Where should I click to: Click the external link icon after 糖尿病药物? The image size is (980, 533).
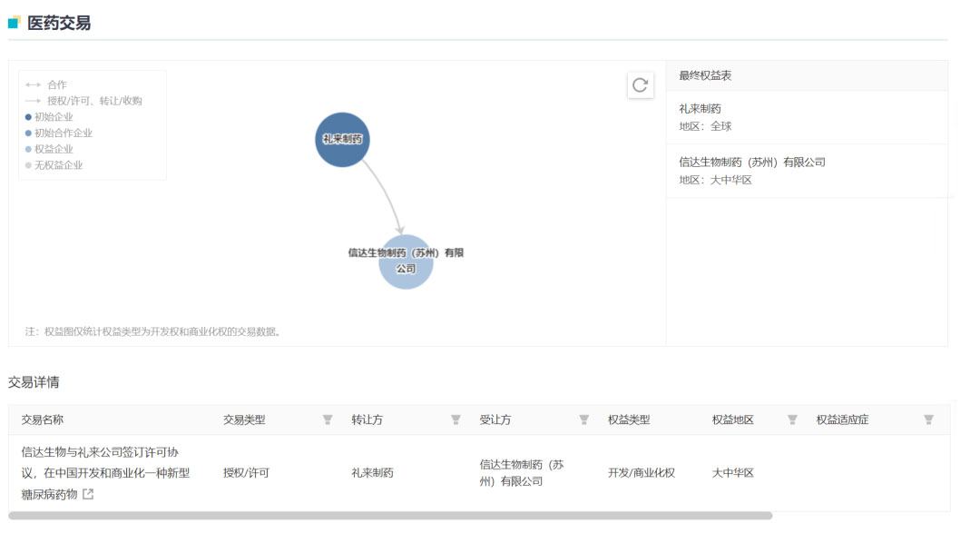coord(88,495)
